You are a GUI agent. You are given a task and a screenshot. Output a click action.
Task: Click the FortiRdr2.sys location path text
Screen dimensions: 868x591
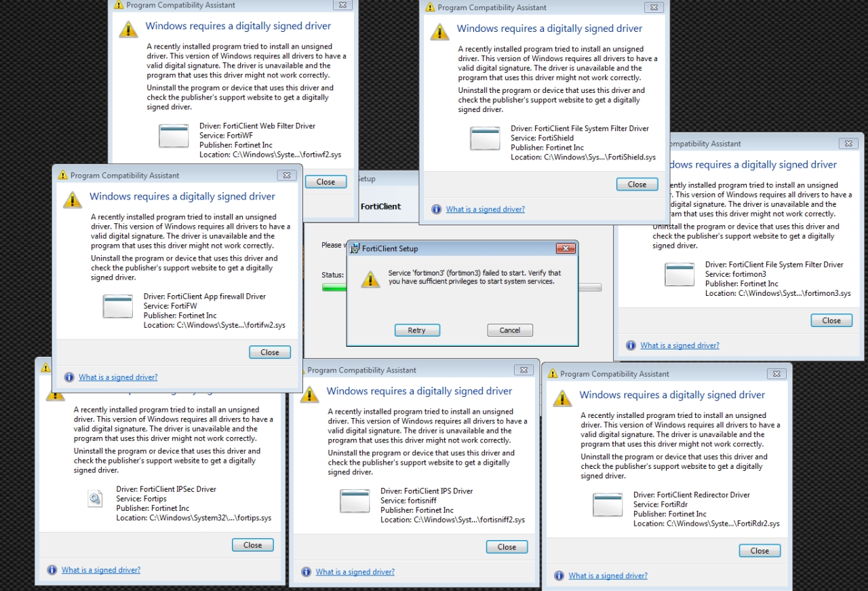pyautogui.click(x=707, y=524)
